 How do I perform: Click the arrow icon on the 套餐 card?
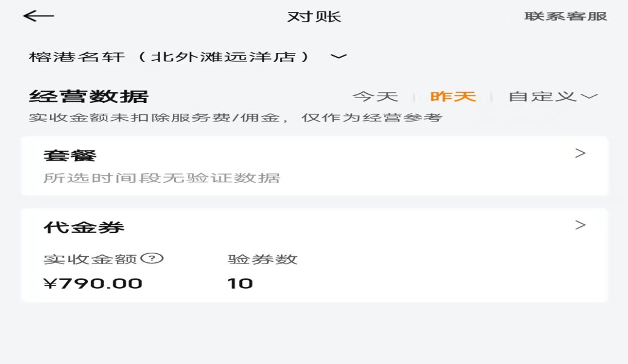tap(580, 153)
